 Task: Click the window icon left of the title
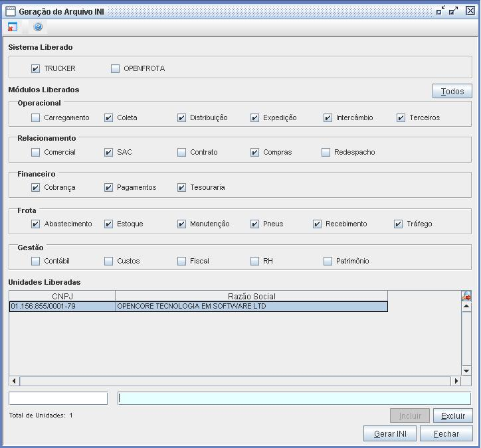pos(10,11)
